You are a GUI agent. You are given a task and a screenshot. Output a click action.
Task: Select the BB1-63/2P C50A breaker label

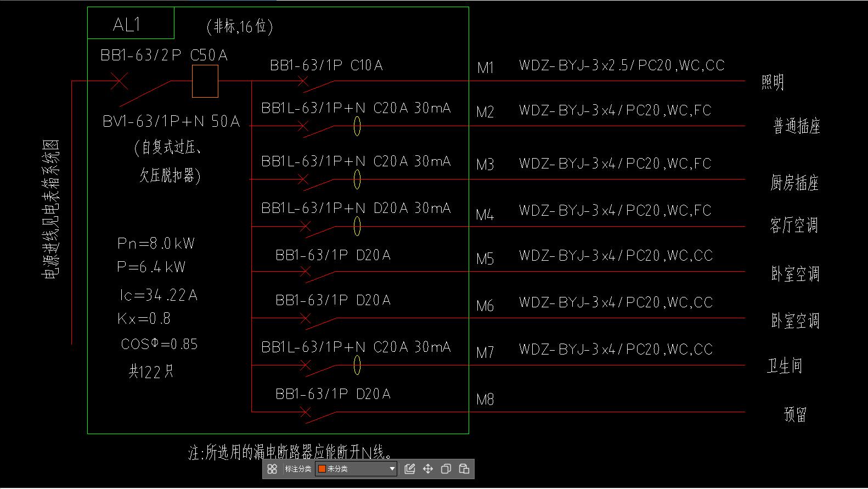(164, 55)
